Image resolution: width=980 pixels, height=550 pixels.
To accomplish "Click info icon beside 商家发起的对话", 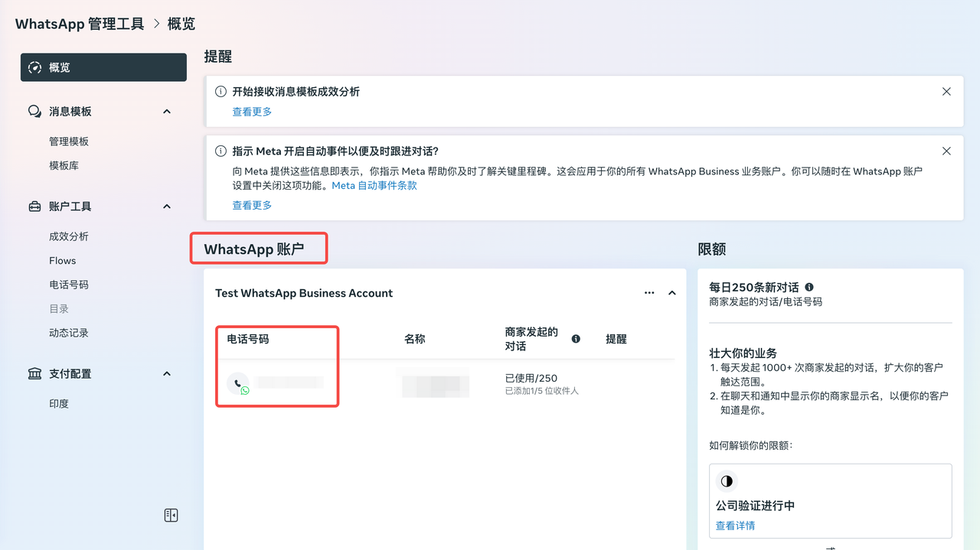I will [x=576, y=339].
